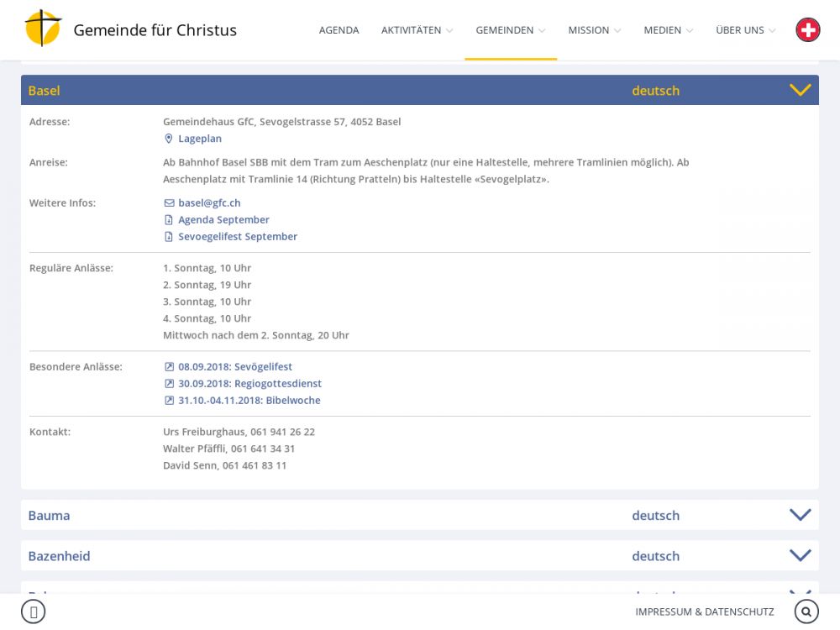Viewport: 840px width, 630px height.
Task: Go to the Agenda menu item
Action: point(339,30)
